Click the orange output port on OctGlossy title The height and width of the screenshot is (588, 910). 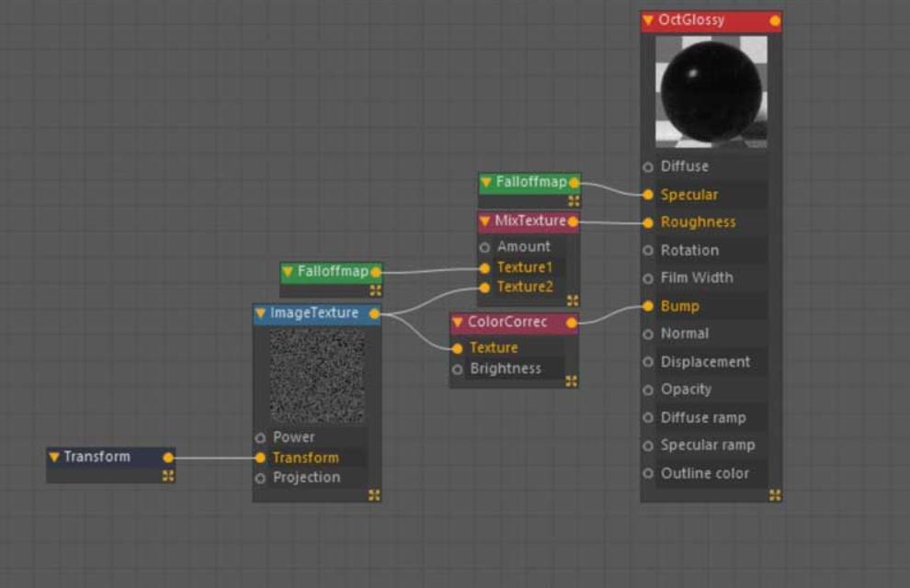(x=775, y=20)
